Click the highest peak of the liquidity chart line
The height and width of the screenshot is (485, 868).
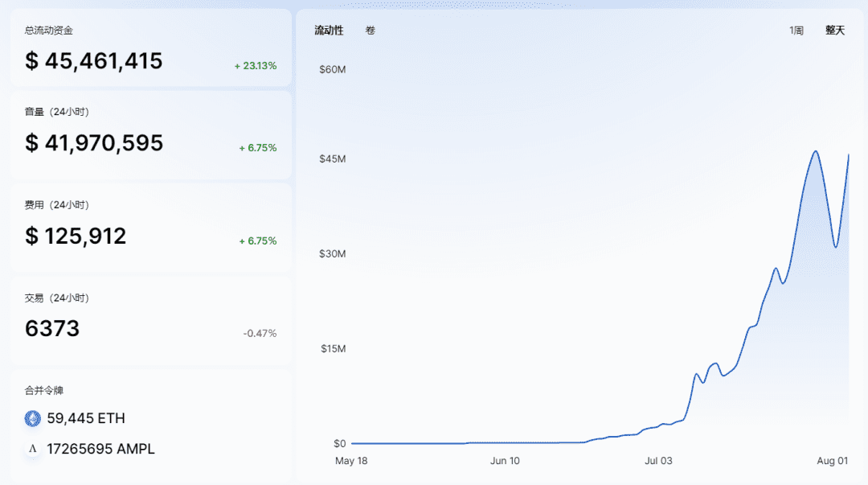click(816, 151)
